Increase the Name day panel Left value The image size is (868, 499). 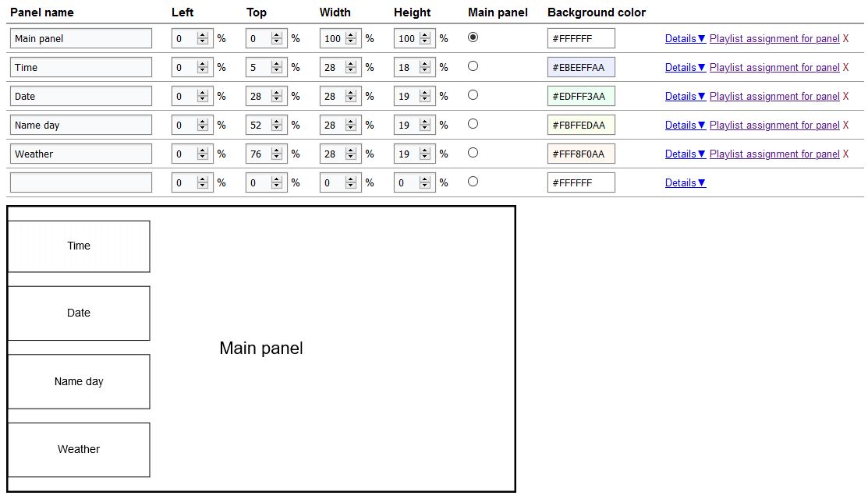tap(203, 122)
